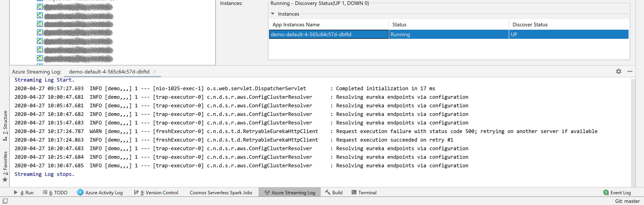Open Cosmos Serverless Spark Jobs window
Image resolution: width=644 pixels, height=205 pixels.
[x=221, y=193]
